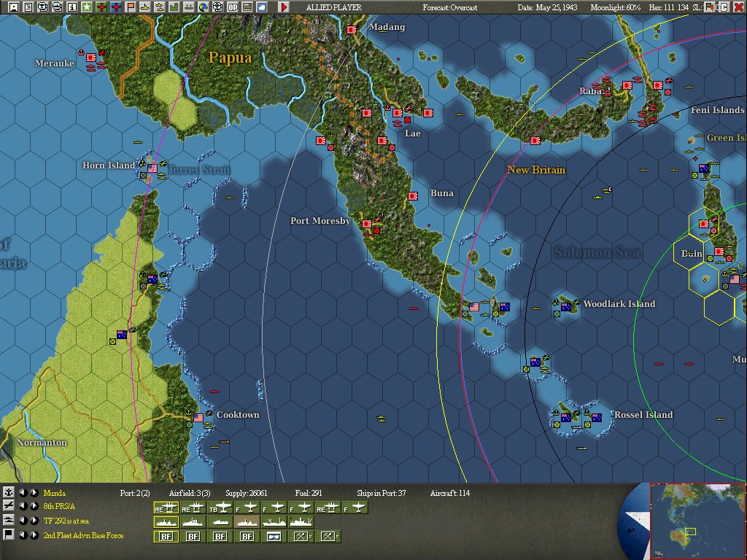Click the 'Aircraft: 114' text

click(x=449, y=493)
